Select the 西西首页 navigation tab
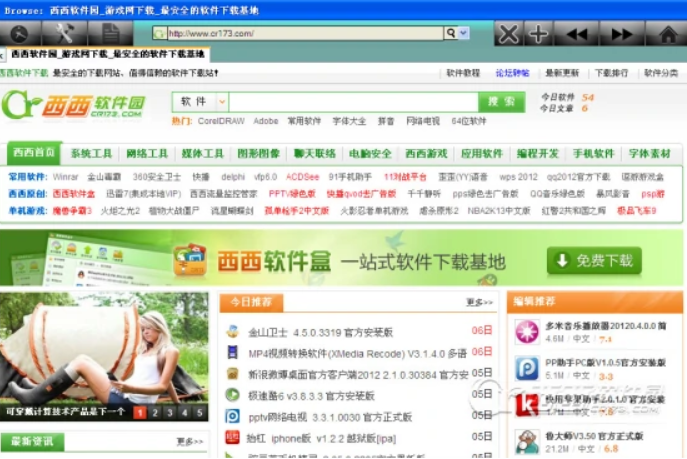The image size is (687, 459). pos(34,152)
